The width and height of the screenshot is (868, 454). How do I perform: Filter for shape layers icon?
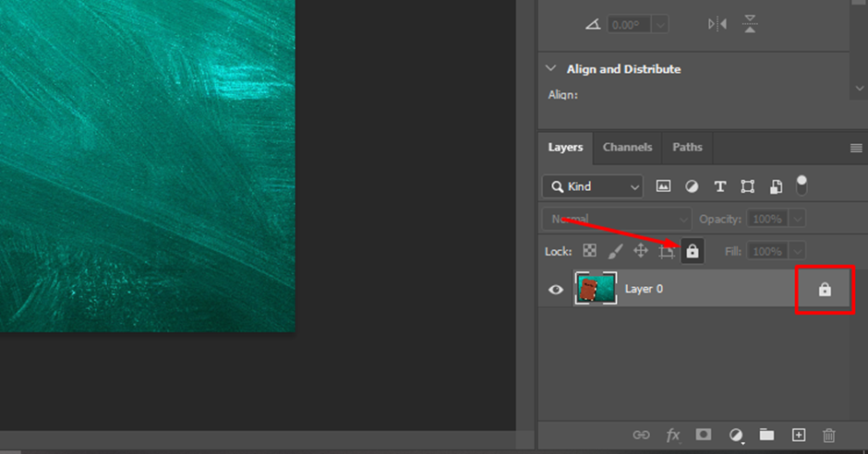[747, 186]
